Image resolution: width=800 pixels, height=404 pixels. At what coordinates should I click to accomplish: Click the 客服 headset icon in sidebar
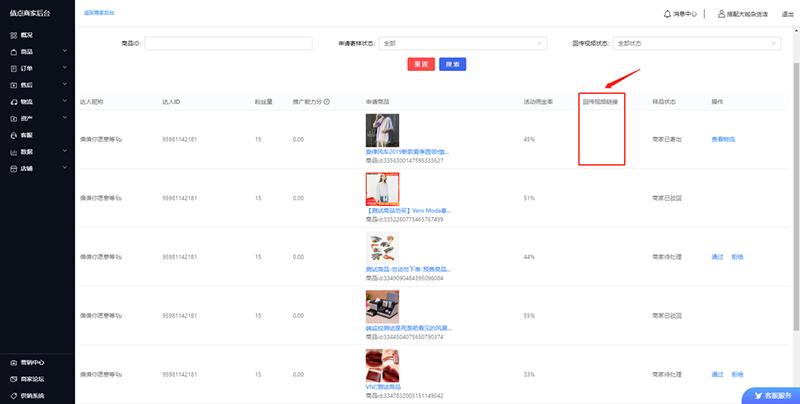point(13,134)
